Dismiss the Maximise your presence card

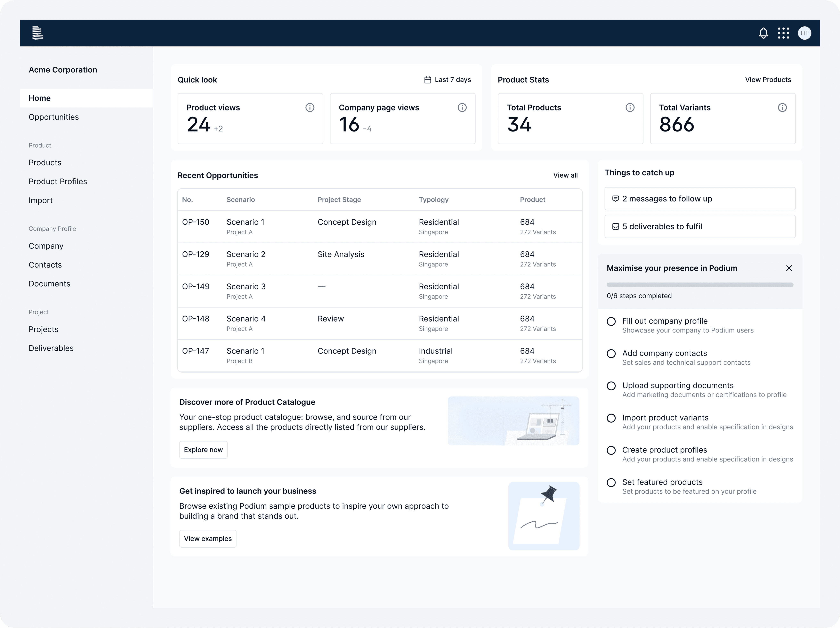pyautogui.click(x=789, y=268)
